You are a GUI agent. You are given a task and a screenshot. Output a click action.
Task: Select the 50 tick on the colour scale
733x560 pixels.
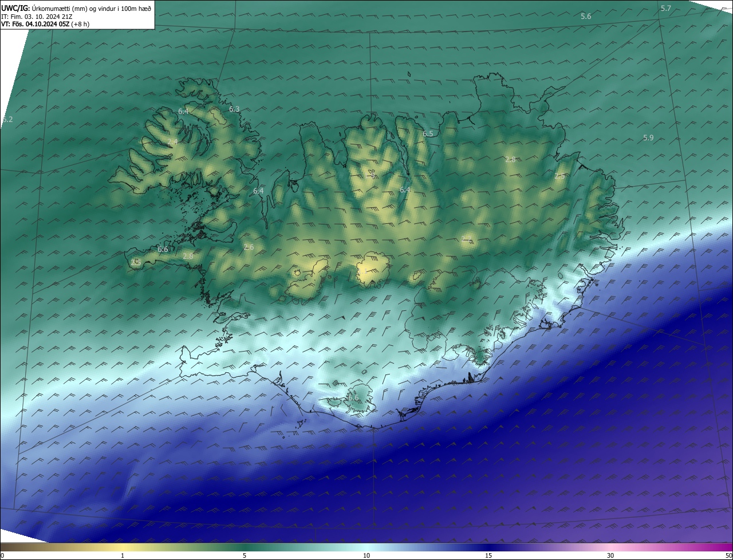click(x=728, y=555)
